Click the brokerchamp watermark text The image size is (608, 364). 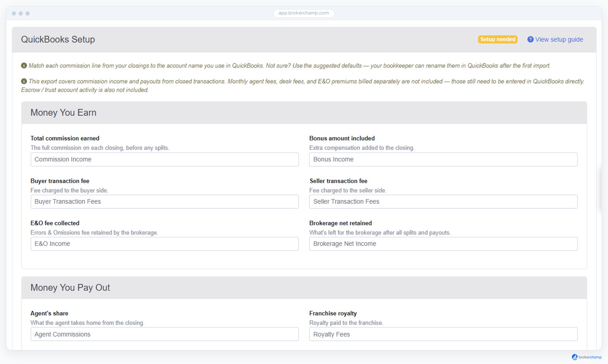(x=590, y=357)
